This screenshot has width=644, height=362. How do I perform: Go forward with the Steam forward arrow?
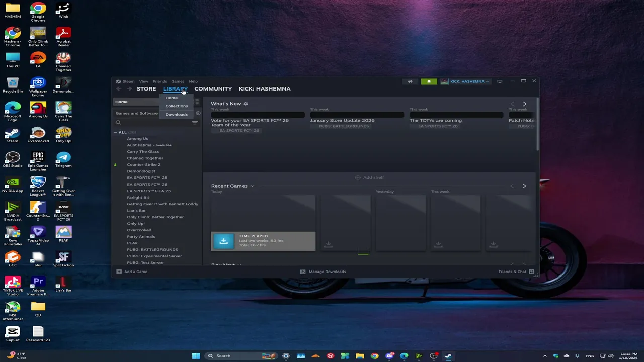click(x=129, y=89)
